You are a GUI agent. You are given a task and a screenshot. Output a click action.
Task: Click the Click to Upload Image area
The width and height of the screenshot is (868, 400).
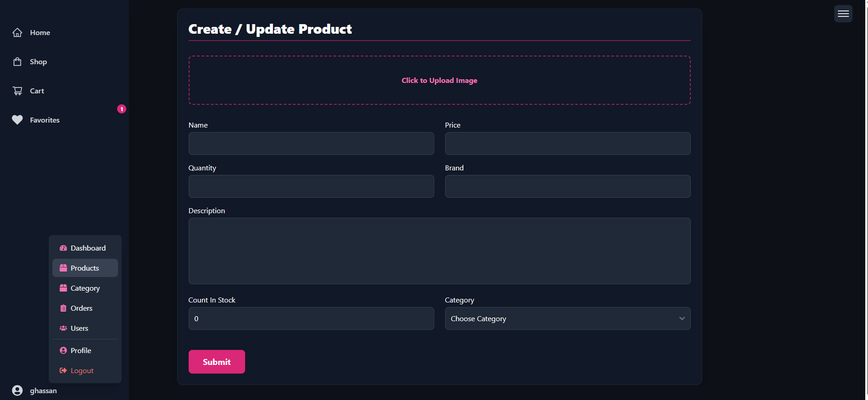point(439,80)
